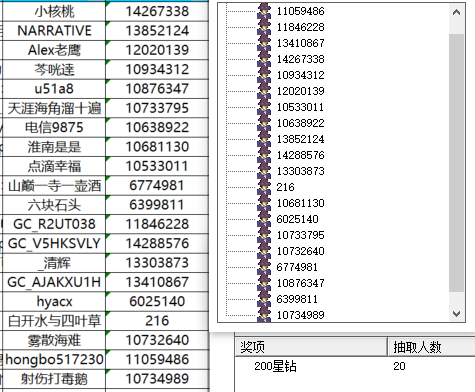Click the user icon beside 10681130 in list

(x=264, y=203)
